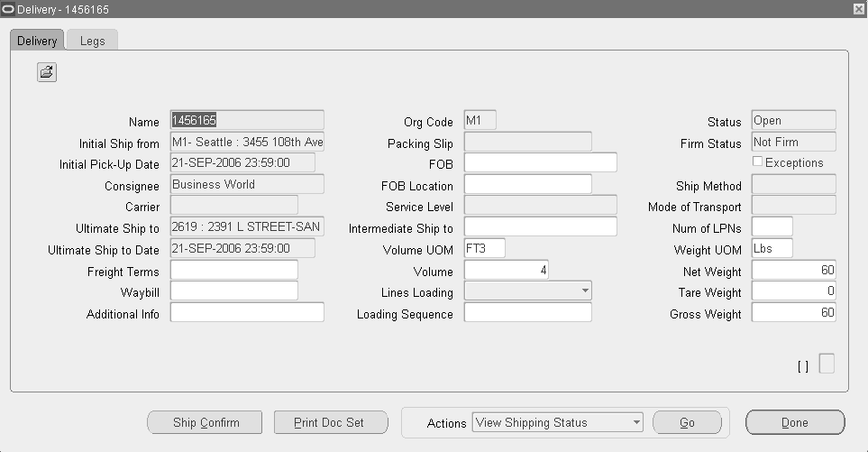Click the Name field with 1456165

pos(247,120)
